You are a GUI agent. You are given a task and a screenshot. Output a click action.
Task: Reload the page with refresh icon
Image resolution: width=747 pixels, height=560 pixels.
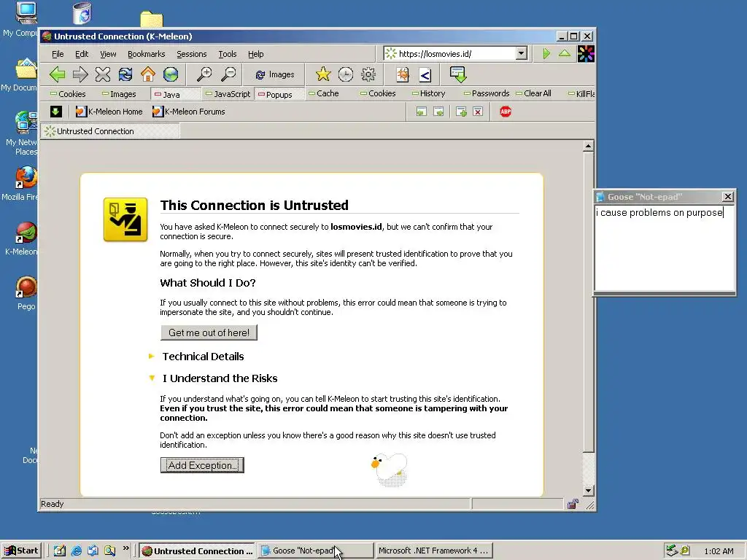125,74
